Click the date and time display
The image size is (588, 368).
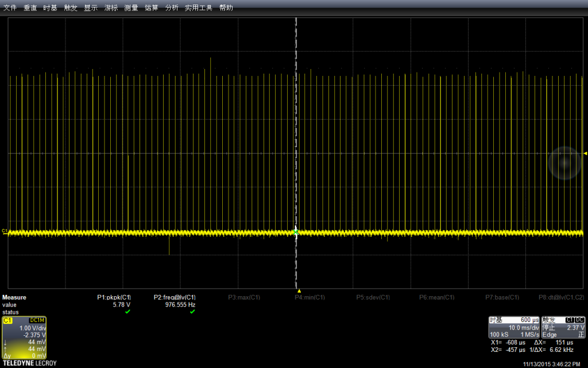(552, 364)
